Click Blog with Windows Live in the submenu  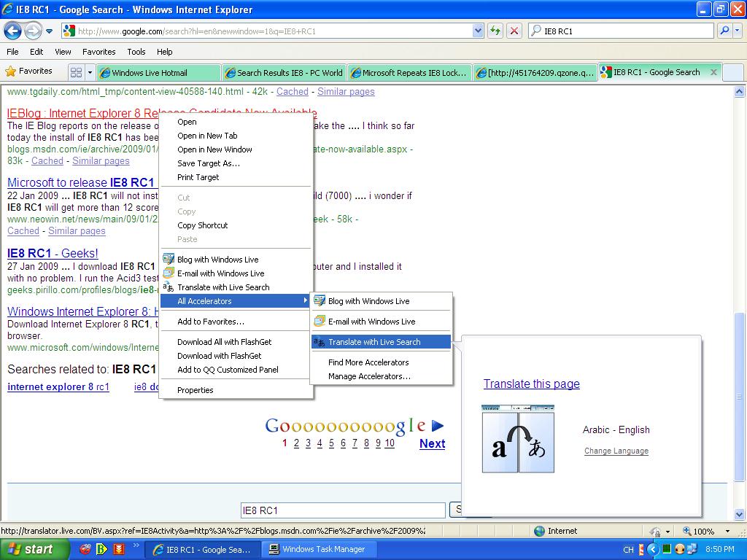381,301
